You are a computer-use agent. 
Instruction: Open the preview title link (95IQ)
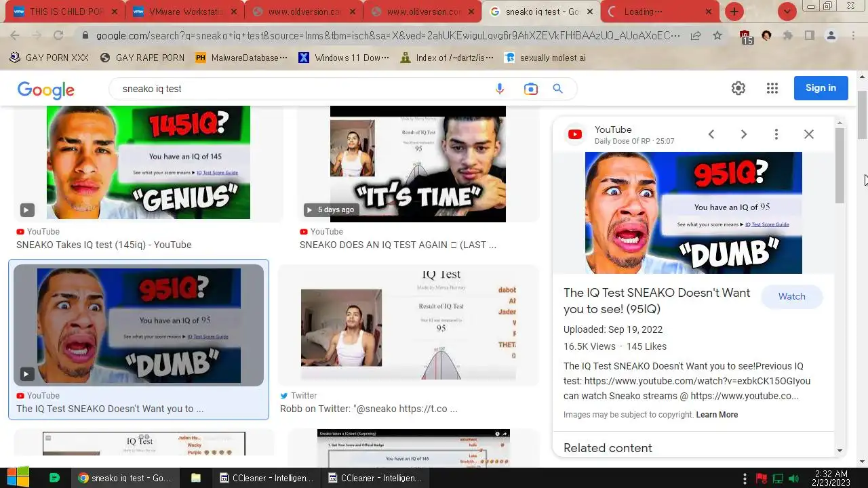656,301
